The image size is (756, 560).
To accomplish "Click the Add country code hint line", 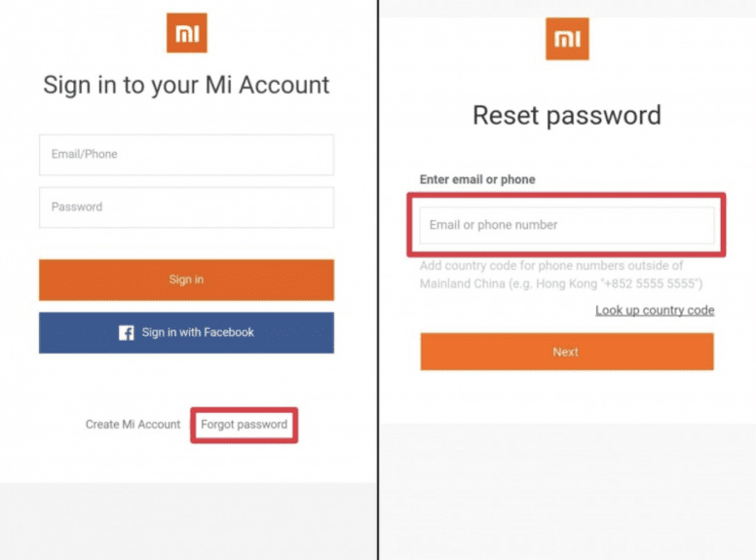I will click(551, 266).
